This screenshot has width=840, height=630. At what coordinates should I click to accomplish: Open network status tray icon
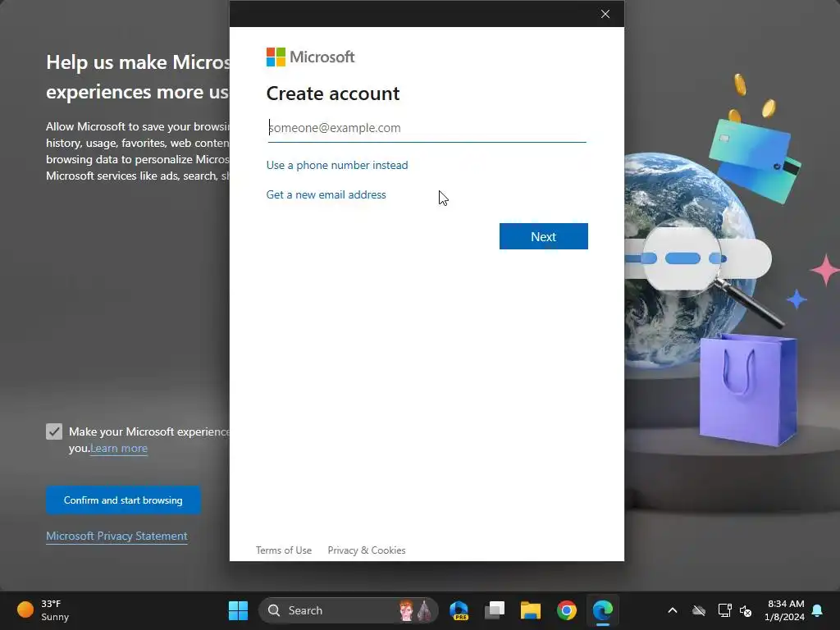point(724,610)
